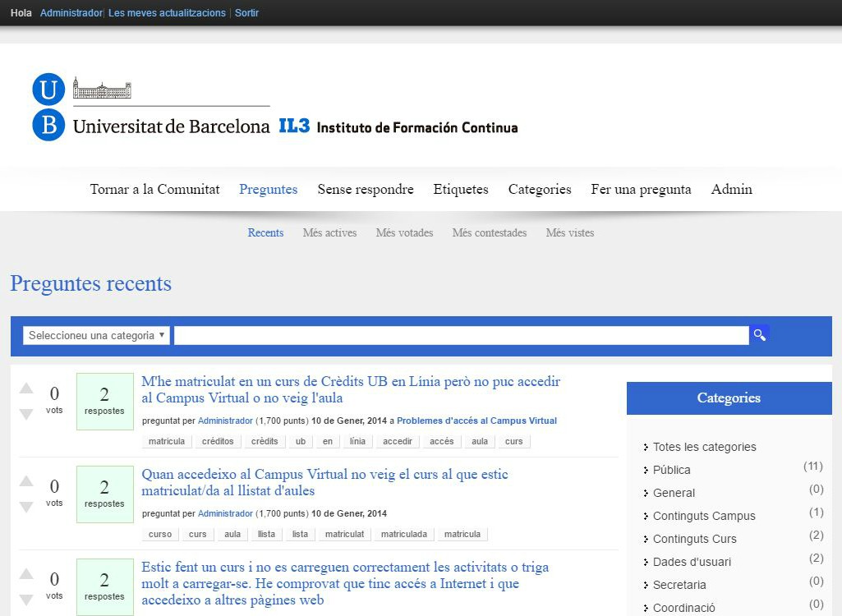Click the magnifying glass search button

(x=759, y=335)
